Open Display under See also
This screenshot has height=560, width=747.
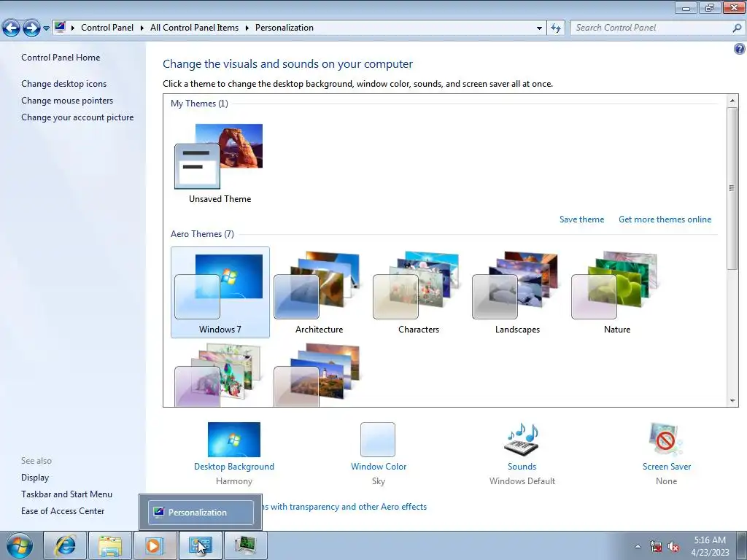[x=35, y=478]
